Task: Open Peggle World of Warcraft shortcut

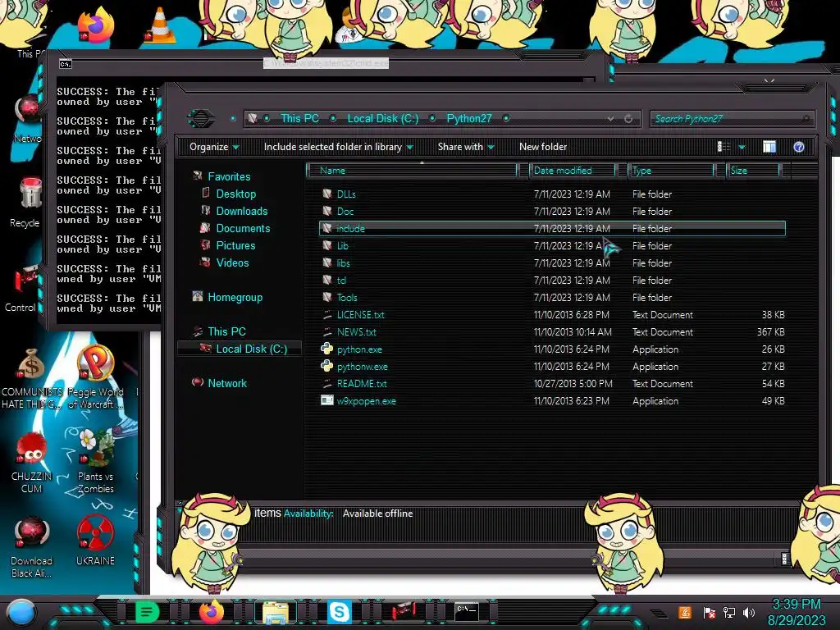Action: tap(95, 364)
